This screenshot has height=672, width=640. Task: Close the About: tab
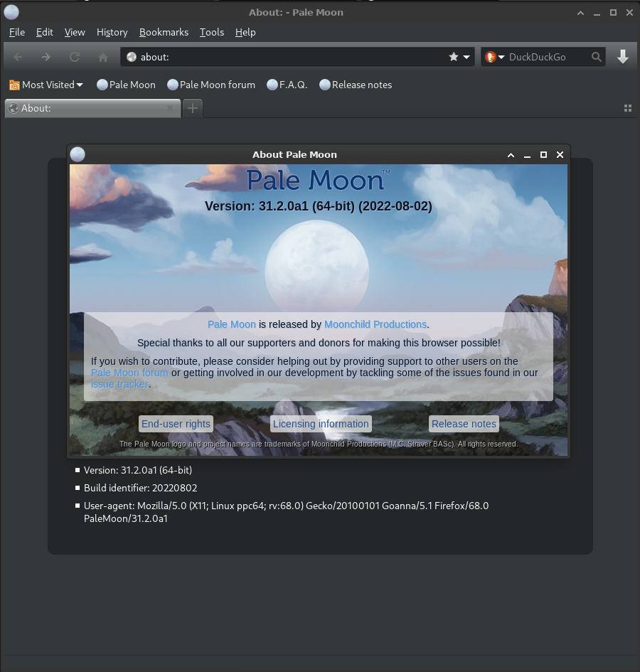170,108
